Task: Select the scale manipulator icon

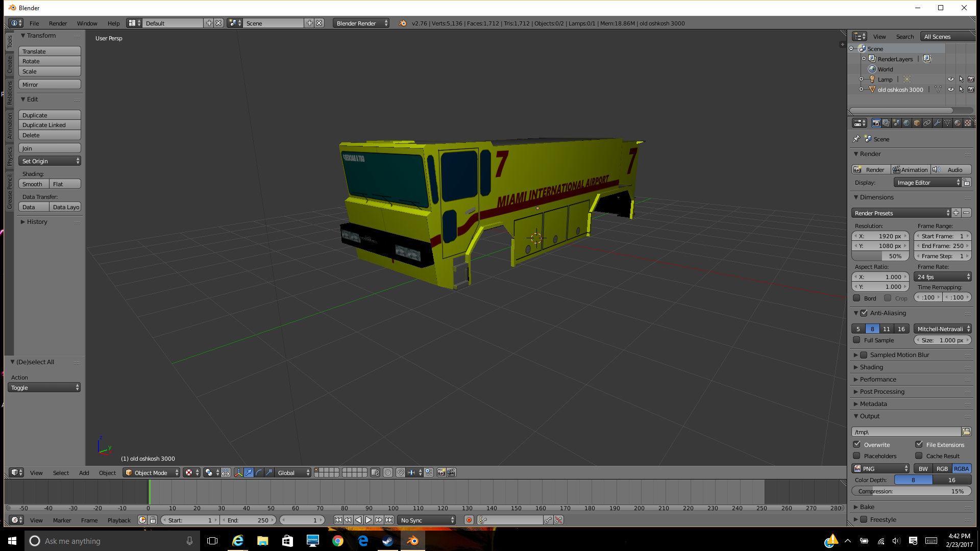Action: click(x=269, y=472)
